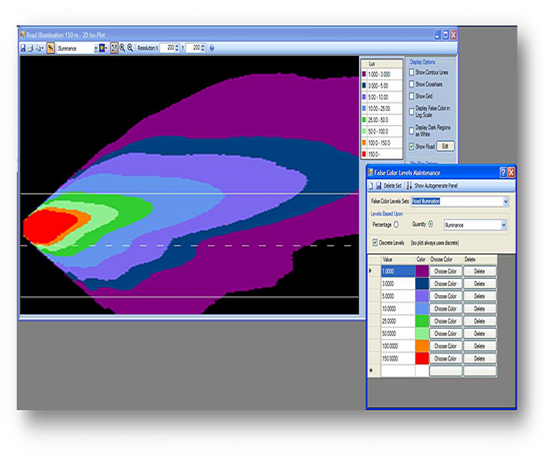Click the save icon in the Iso-Plot toolbar
The image size is (550, 460).
click(23, 48)
